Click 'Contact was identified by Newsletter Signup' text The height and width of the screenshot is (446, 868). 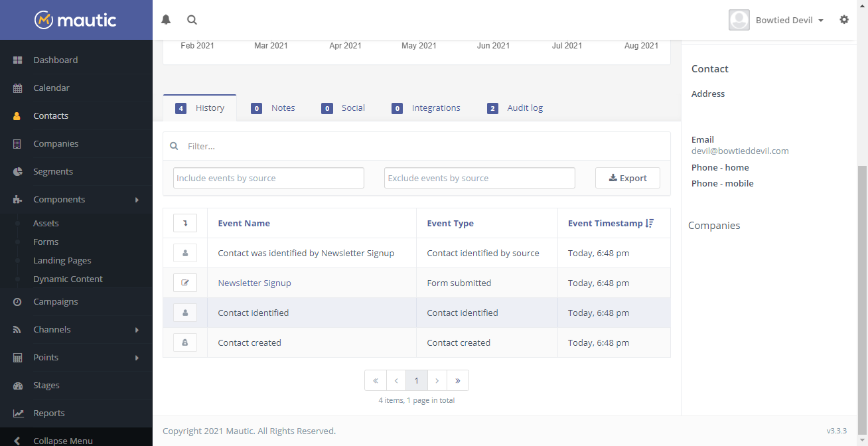[x=306, y=253]
